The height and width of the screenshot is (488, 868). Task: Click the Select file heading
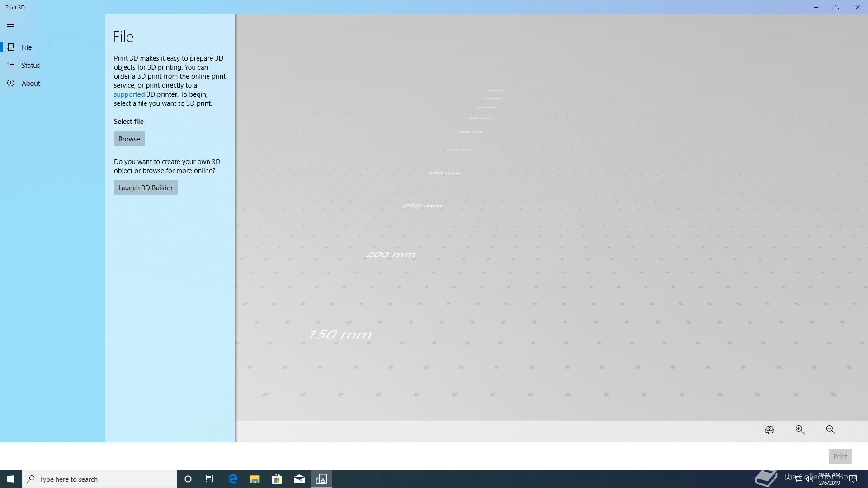pyautogui.click(x=129, y=122)
